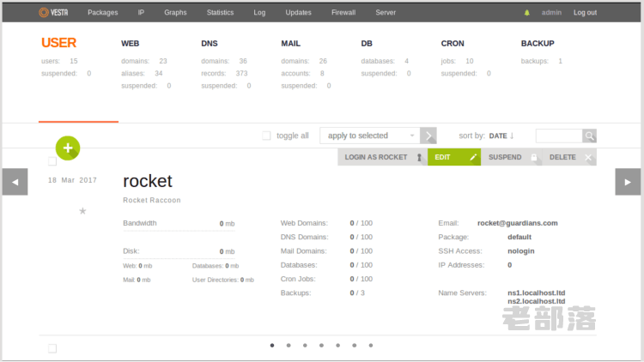644x362 pixels.
Task: Click email rocket@guardians.com
Action: (518, 223)
